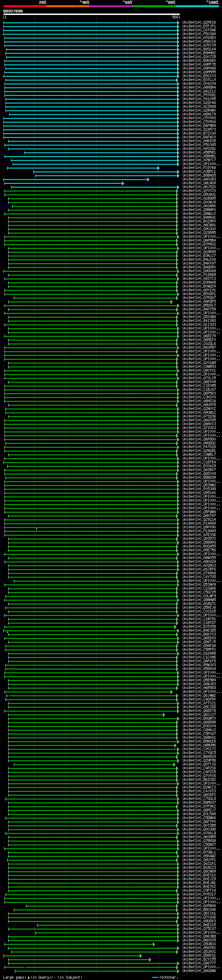Select the UniRef100_P05388 label
This screenshot has height=980, width=222.
(x=199, y=489)
